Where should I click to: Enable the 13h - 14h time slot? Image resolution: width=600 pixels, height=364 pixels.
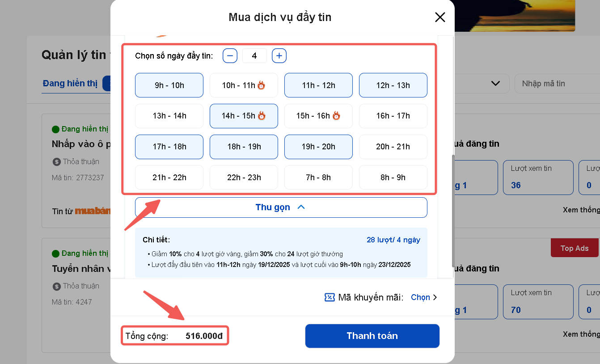(169, 116)
